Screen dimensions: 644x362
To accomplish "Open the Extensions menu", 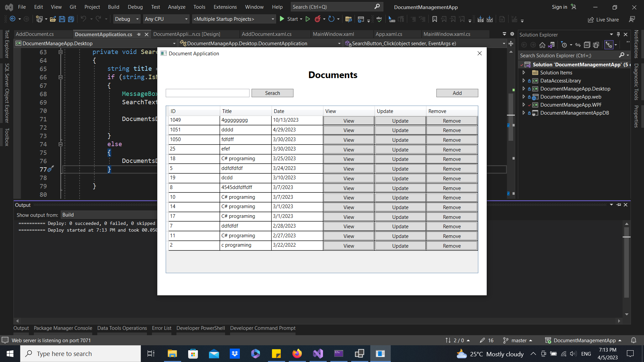I will pyautogui.click(x=225, y=7).
